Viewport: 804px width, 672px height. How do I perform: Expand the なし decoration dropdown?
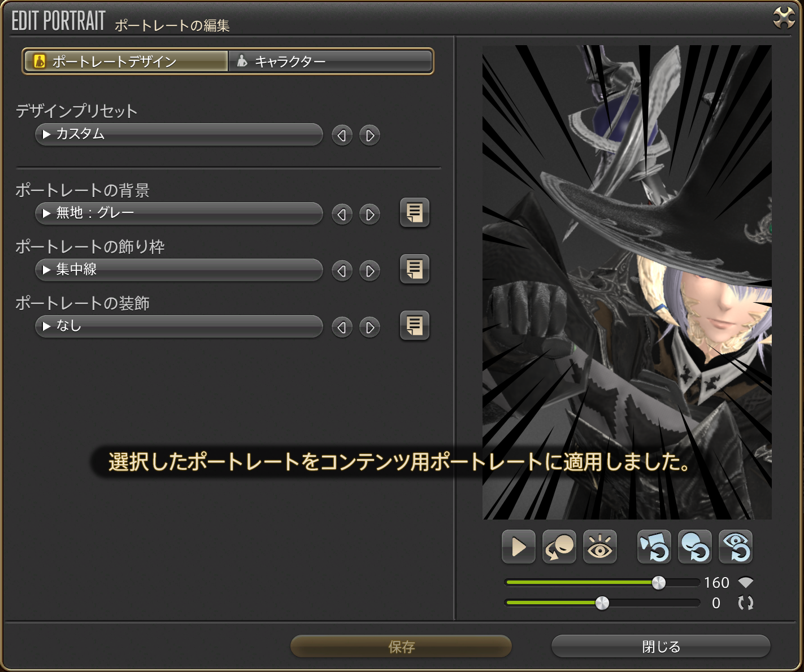coord(179,326)
